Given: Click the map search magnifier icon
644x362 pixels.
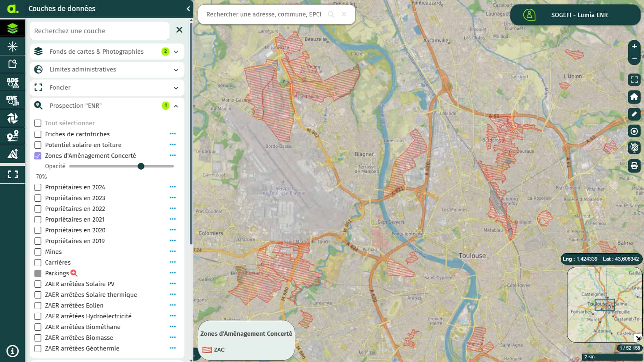Looking at the screenshot, I should click(331, 14).
